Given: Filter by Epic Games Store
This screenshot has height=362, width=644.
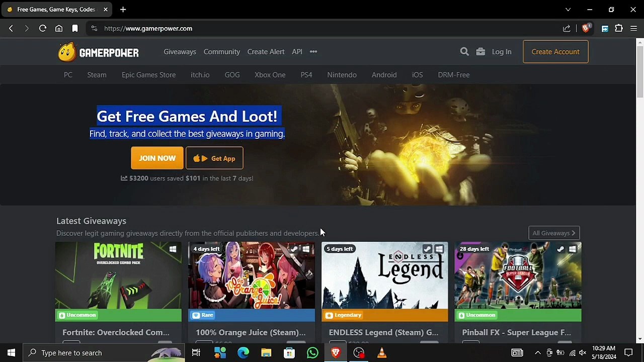Looking at the screenshot, I should (148, 75).
